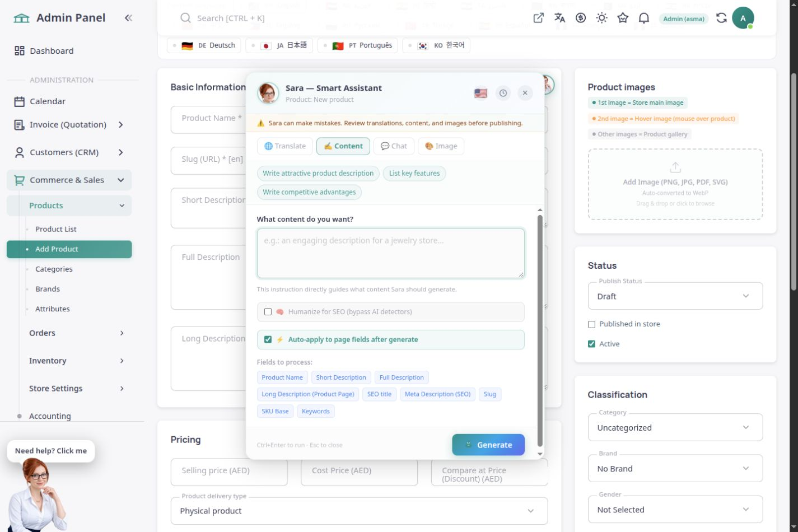This screenshot has width=798, height=532.
Task: Click the assistant figure below Need help
Action: (x=38, y=495)
